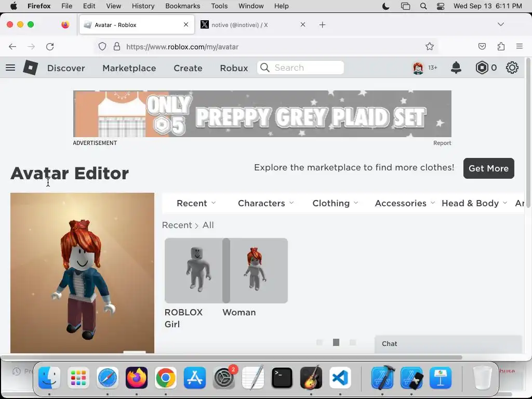The width and height of the screenshot is (532, 399).
Task: Open the Chat panel
Action: point(448,344)
